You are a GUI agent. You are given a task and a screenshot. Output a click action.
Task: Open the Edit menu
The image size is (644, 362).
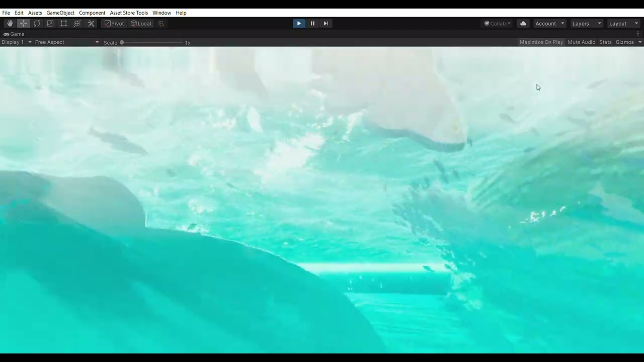(19, 13)
